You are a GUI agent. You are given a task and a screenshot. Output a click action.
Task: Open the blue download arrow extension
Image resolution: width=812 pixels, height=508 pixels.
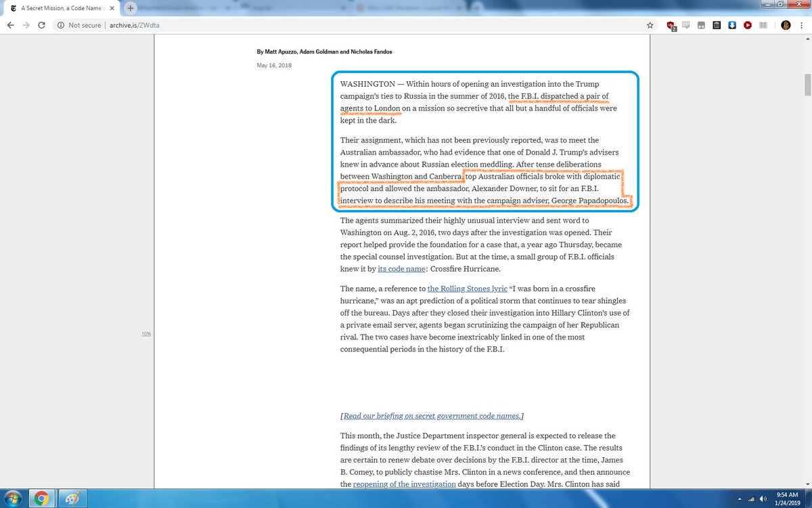pyautogui.click(x=732, y=25)
